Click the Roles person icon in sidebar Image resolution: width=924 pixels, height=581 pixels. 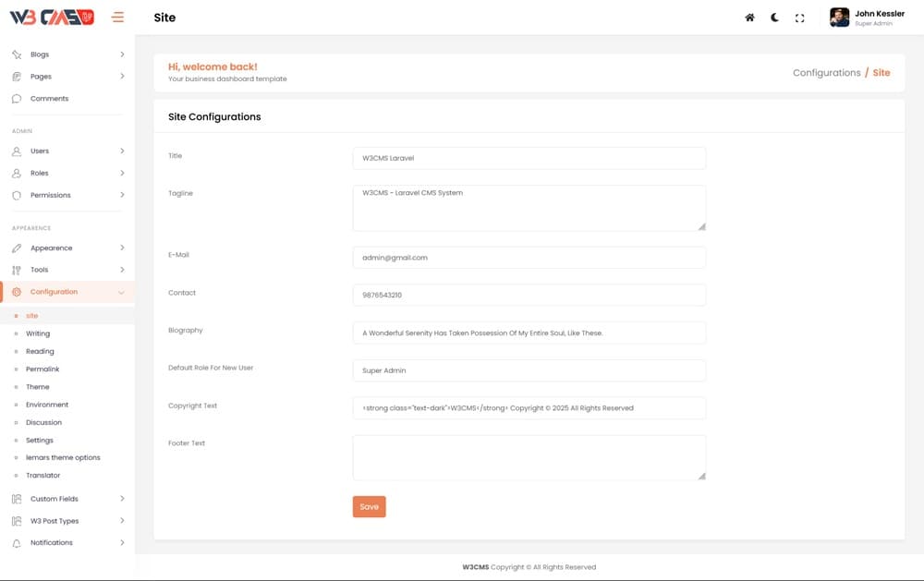click(17, 174)
